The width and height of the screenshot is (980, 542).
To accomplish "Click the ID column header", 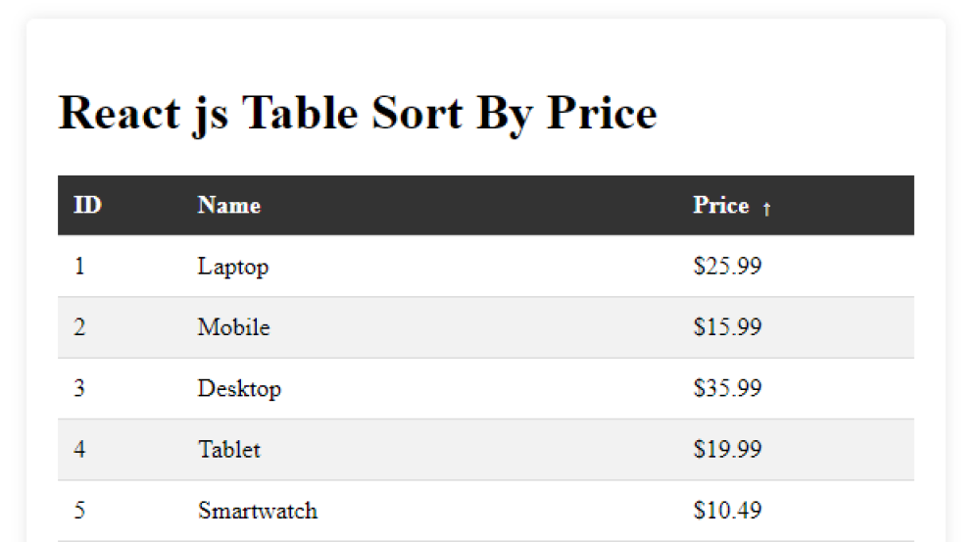I will coord(87,206).
